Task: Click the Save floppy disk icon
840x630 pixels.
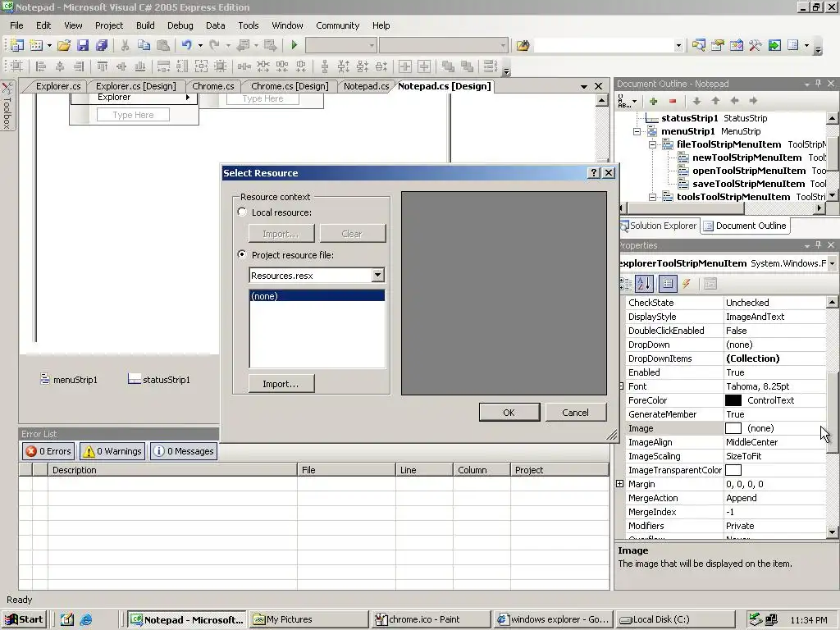Action: (83, 46)
